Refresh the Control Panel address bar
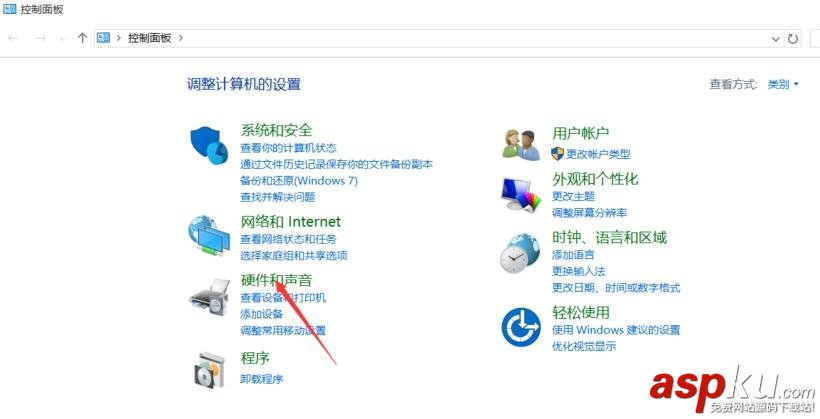Viewport: 820px width, 419px height. (793, 38)
